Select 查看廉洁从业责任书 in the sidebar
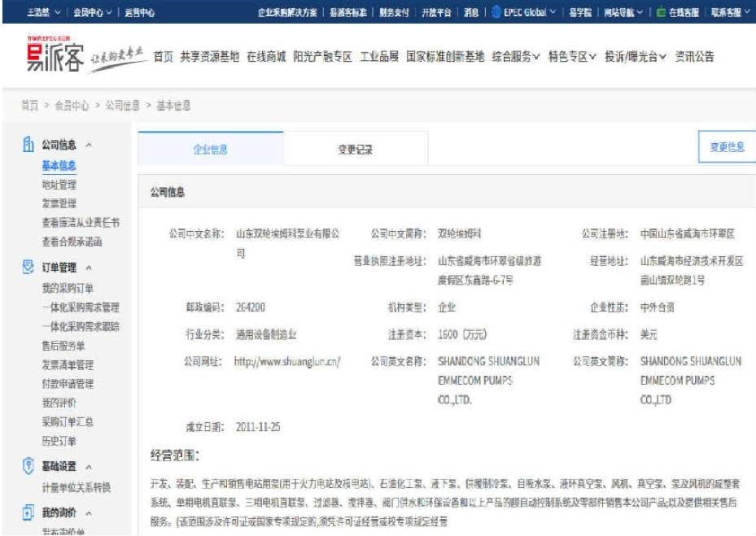The height and width of the screenshot is (536, 756). (x=81, y=222)
